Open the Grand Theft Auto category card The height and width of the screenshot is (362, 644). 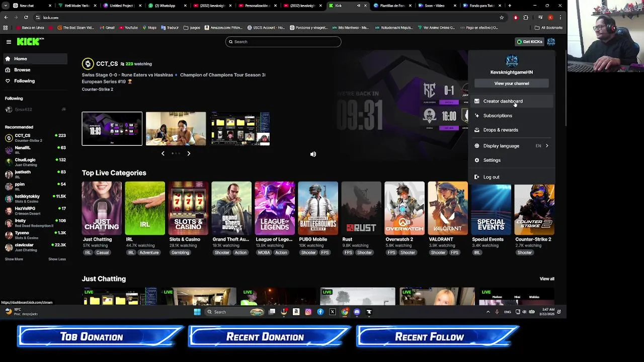click(x=231, y=208)
